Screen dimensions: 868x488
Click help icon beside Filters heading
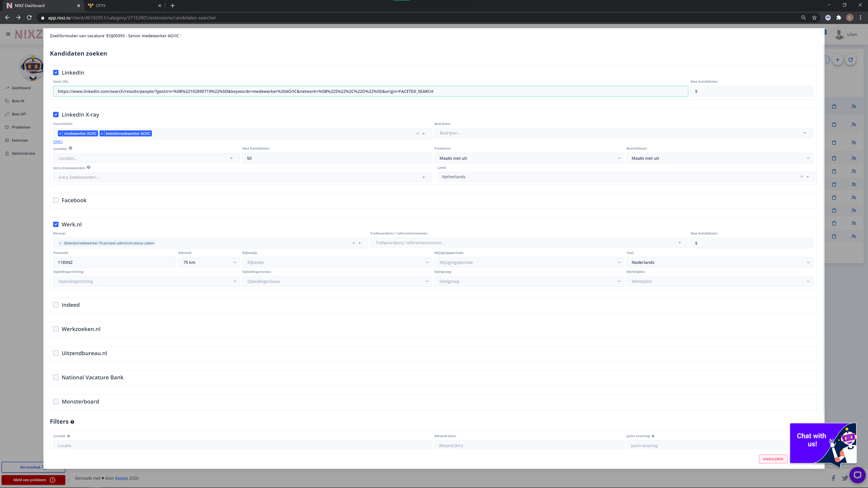pos(72,422)
